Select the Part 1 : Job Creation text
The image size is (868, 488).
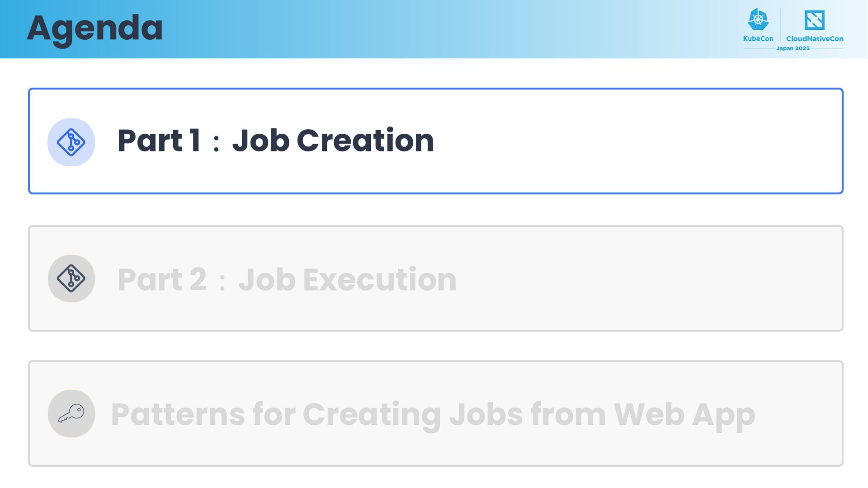point(276,141)
